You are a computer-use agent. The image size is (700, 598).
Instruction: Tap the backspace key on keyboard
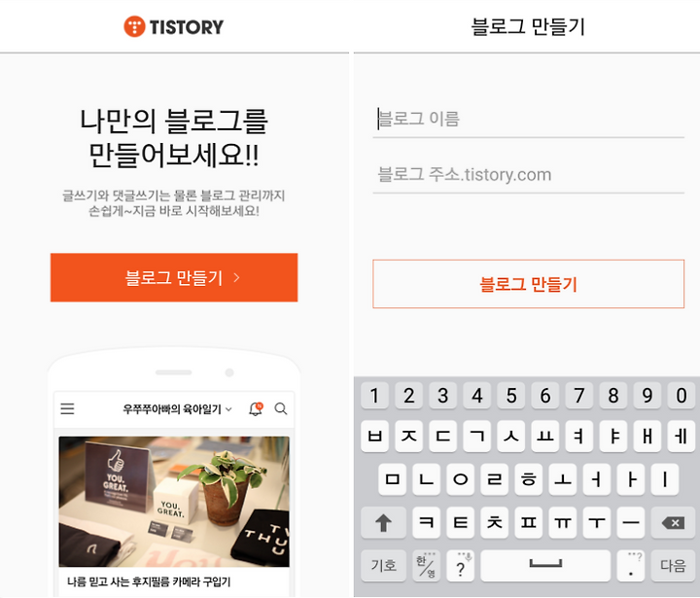point(673,522)
